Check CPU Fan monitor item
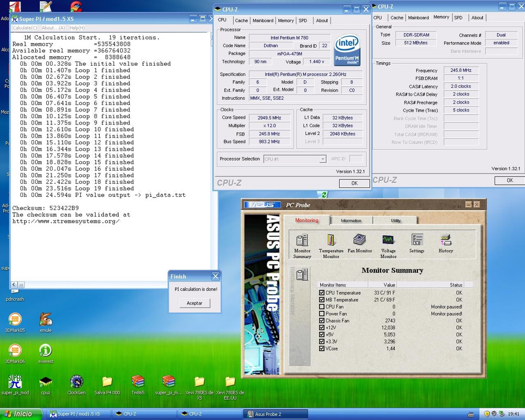 [322, 307]
